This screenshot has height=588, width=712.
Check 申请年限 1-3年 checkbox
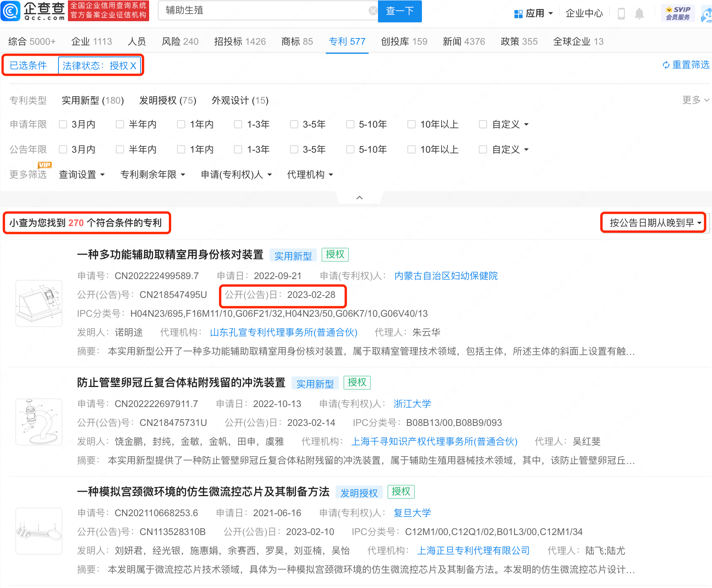pos(238,124)
